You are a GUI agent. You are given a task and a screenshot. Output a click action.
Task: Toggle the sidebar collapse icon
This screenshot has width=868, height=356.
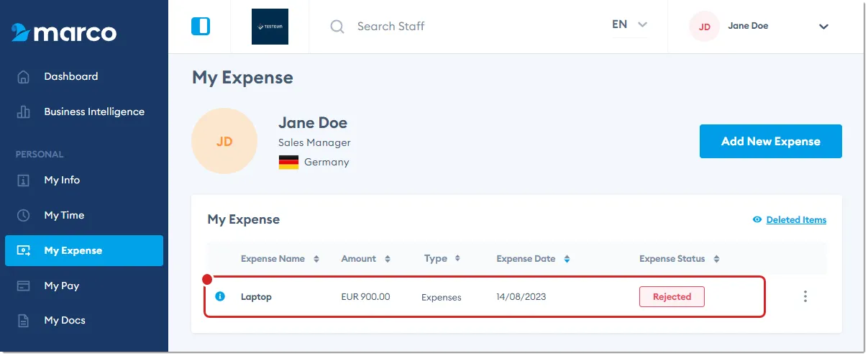click(201, 27)
